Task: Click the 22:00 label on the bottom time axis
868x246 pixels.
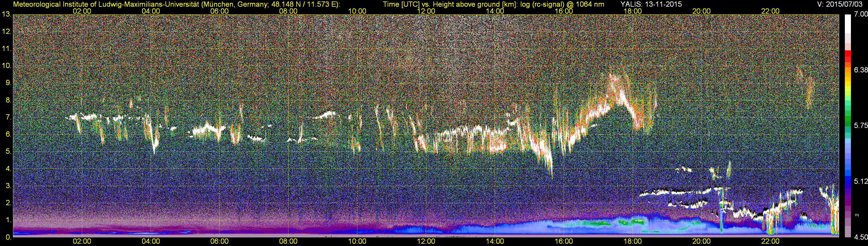Action: (770, 242)
